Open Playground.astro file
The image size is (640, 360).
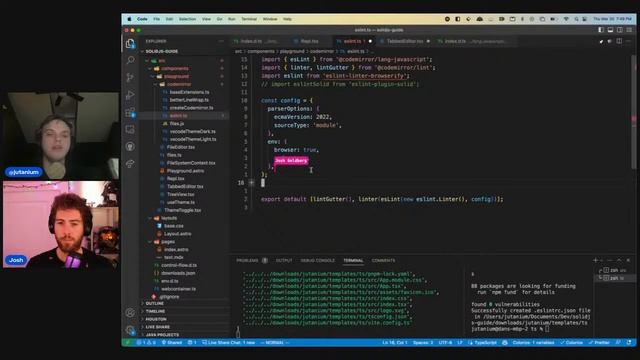click(x=185, y=171)
